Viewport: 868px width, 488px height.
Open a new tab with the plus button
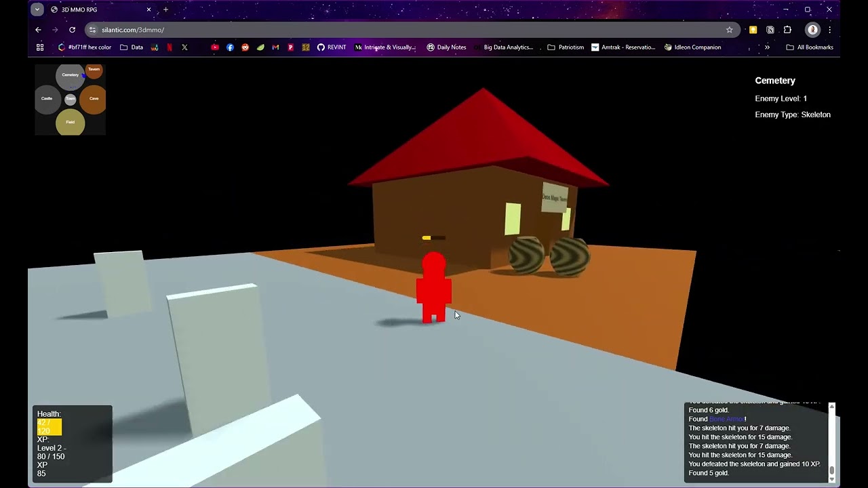[x=165, y=9]
